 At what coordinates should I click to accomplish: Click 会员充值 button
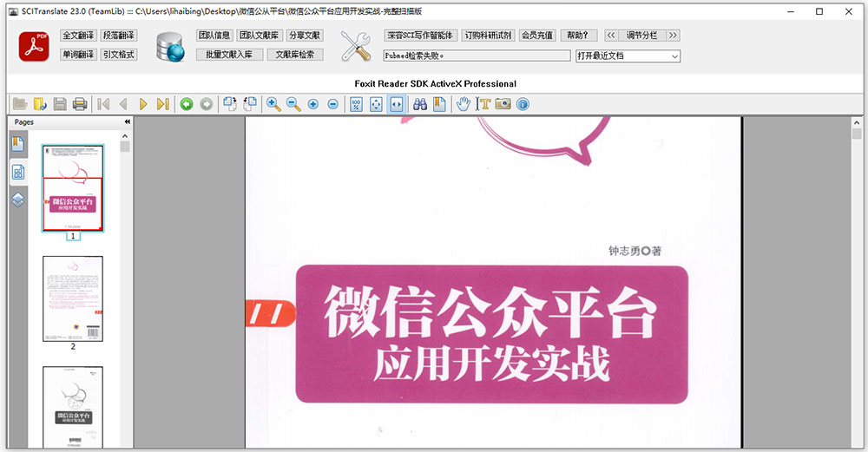pos(537,36)
